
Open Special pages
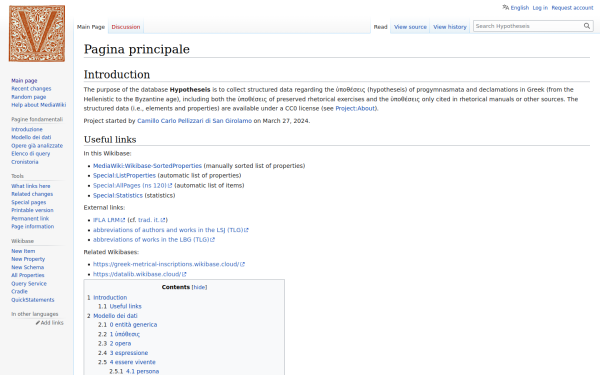point(29,202)
